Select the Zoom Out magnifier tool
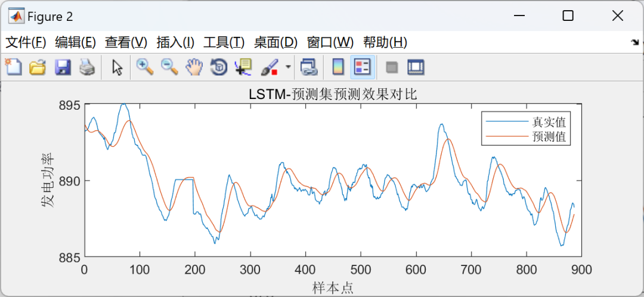 click(169, 67)
